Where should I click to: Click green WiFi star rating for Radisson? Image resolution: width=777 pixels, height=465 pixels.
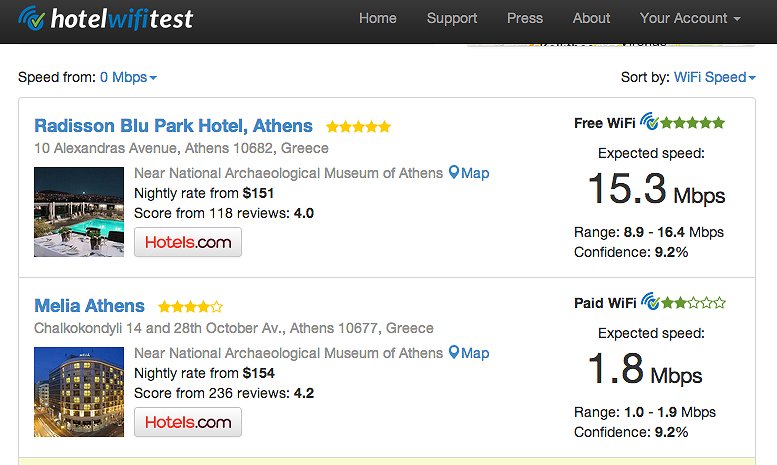point(693,123)
